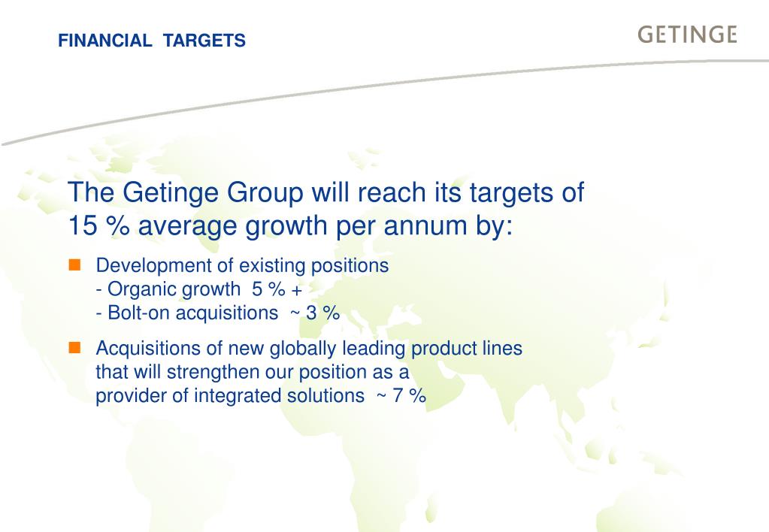Image resolution: width=769 pixels, height=532 pixels.
Task: Click the orange bullet beside 'Development of existing positions'
Action: pos(74,265)
